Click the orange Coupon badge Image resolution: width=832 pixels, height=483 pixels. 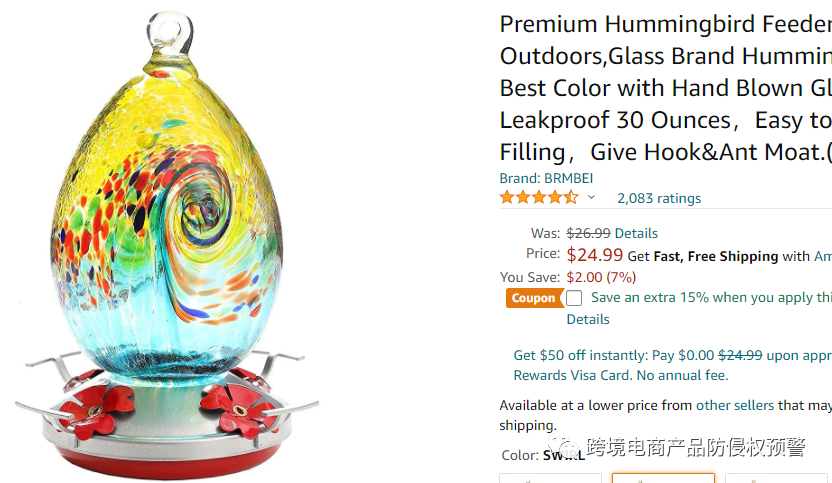coord(533,298)
